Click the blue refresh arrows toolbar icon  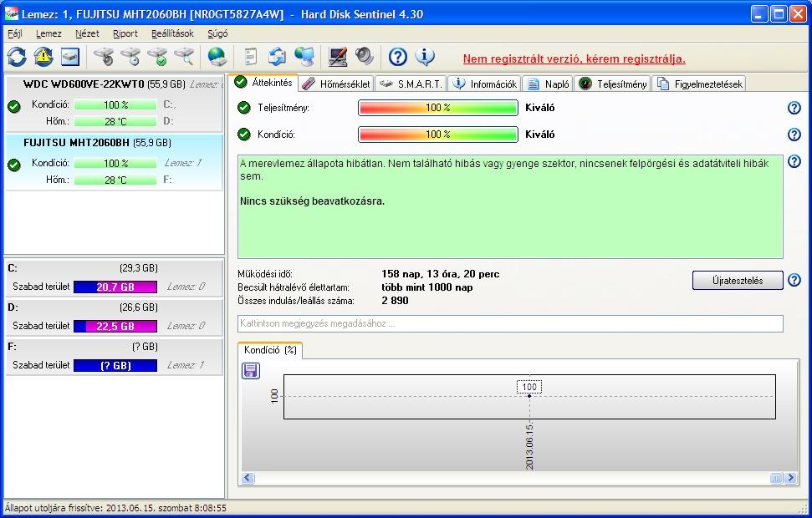(x=17, y=57)
